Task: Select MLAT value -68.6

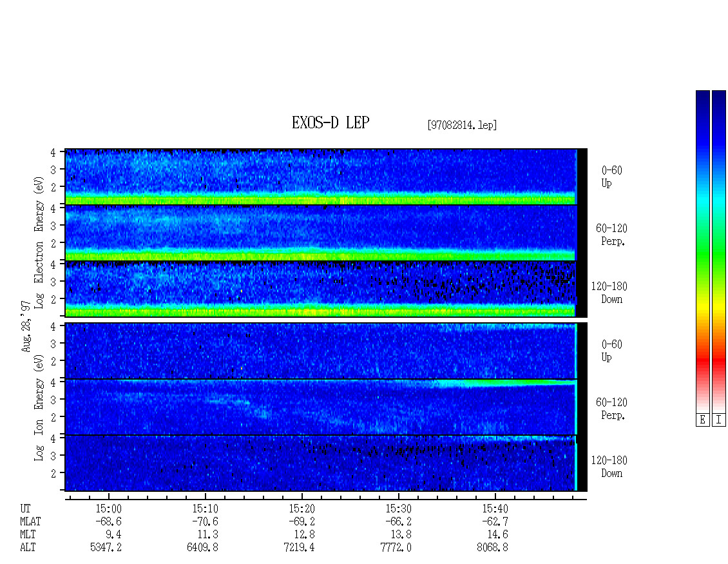Action: (x=109, y=521)
